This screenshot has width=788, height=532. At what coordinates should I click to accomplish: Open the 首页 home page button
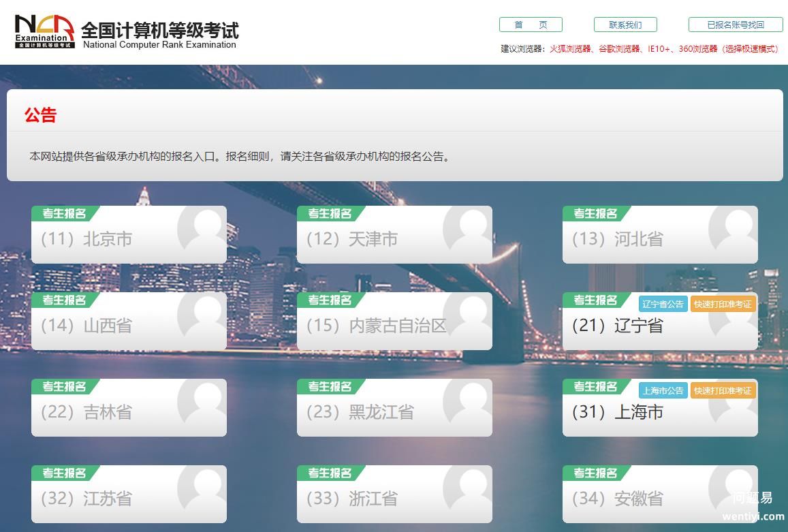[531, 25]
